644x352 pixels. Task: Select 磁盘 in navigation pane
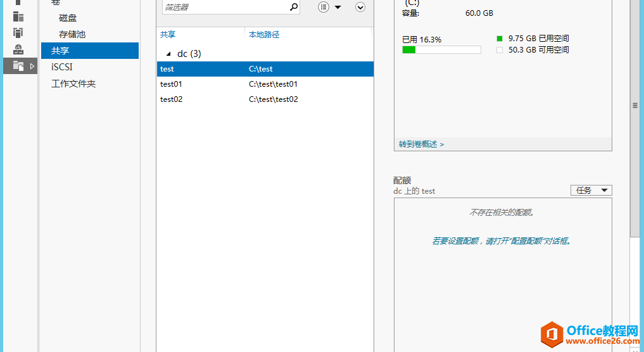68,18
